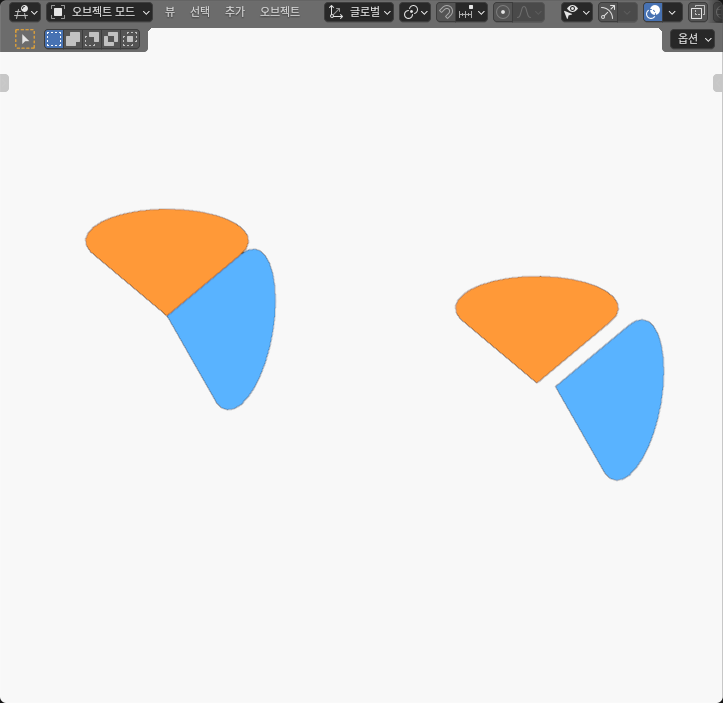Screen dimensions: 723x703
Task: Toggle proportional editing
Action: tap(503, 12)
